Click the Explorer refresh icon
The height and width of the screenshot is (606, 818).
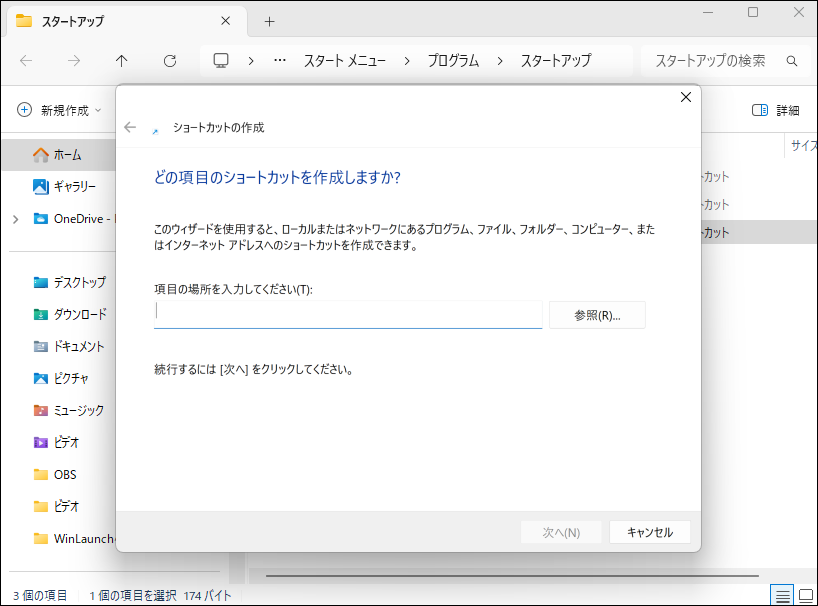[x=170, y=61]
